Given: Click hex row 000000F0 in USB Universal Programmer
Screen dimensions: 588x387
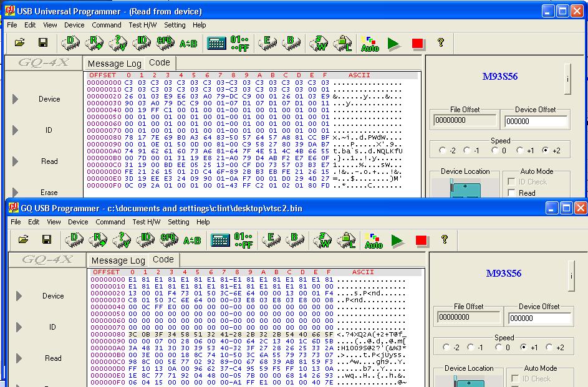Looking at the screenshot, I should [x=246, y=186].
